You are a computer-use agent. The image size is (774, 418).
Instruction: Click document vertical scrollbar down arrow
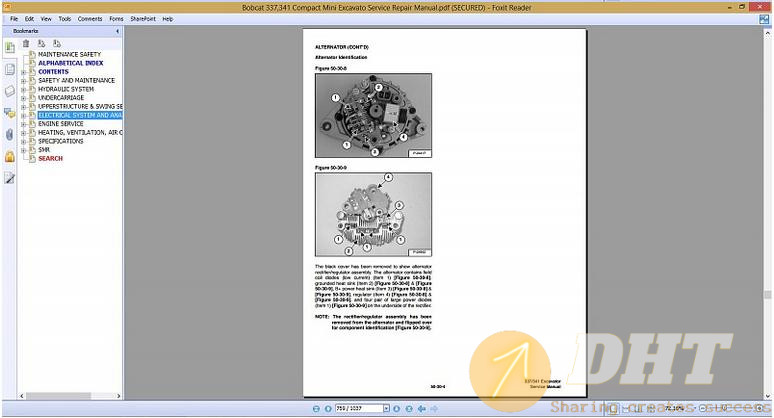[x=768, y=396]
